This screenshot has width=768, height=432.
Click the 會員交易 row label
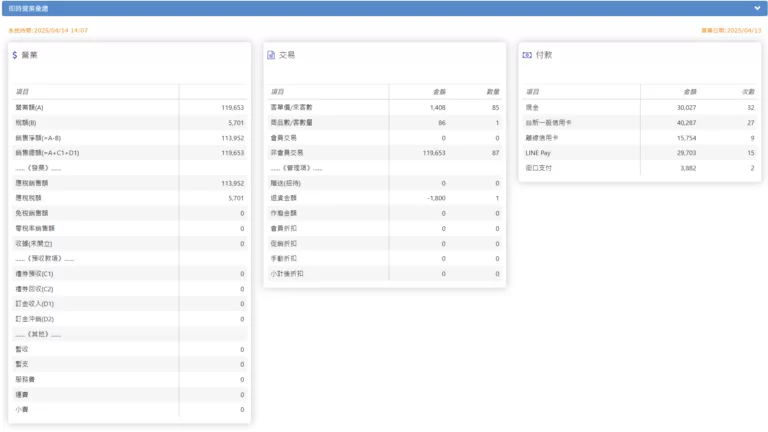284,138
